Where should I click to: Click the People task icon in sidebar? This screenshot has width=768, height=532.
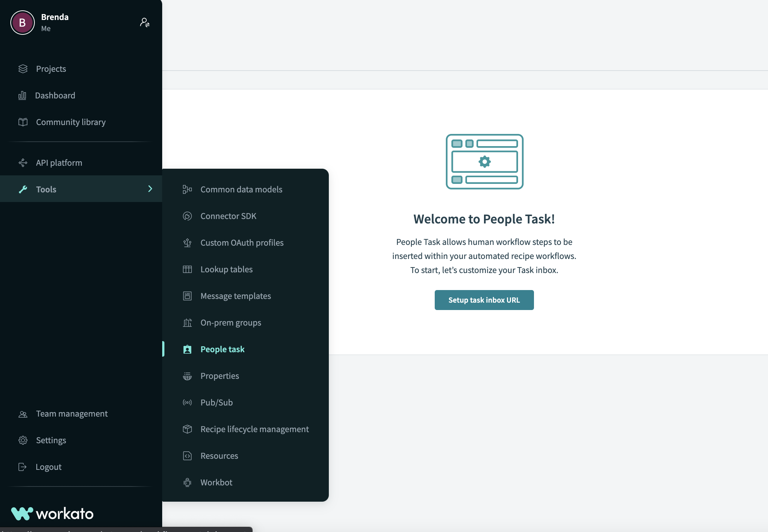coord(187,349)
